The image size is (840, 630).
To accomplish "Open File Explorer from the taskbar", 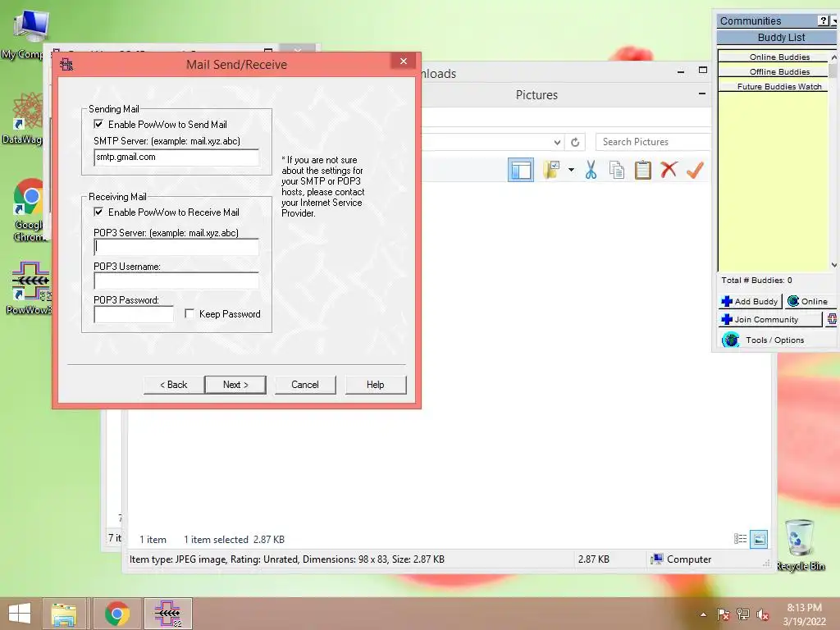I will click(64, 614).
